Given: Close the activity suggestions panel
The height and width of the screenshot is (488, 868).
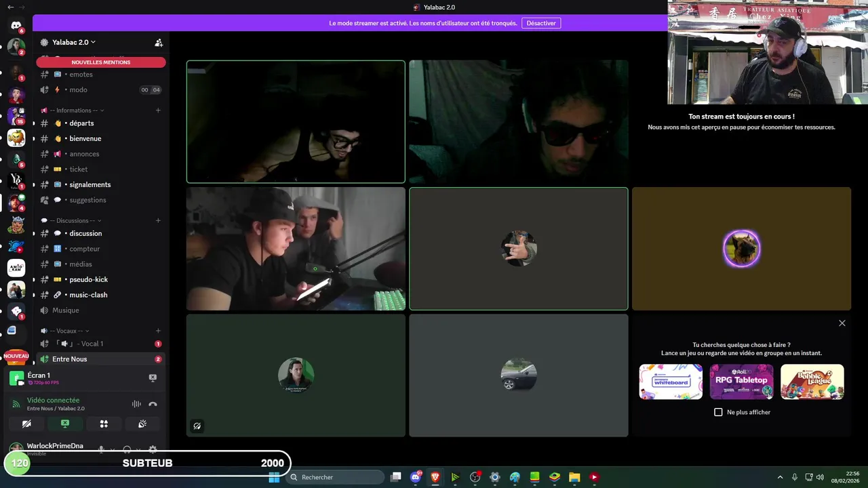Looking at the screenshot, I should click(x=842, y=323).
